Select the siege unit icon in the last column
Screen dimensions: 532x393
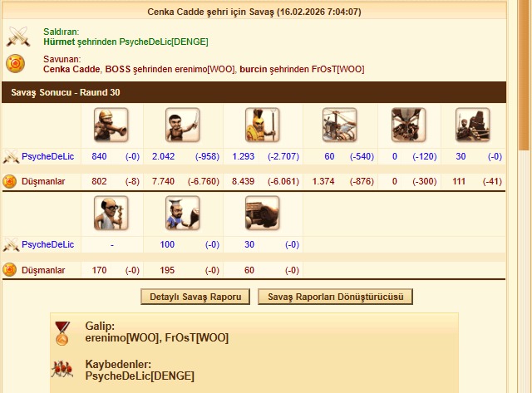tap(473, 125)
